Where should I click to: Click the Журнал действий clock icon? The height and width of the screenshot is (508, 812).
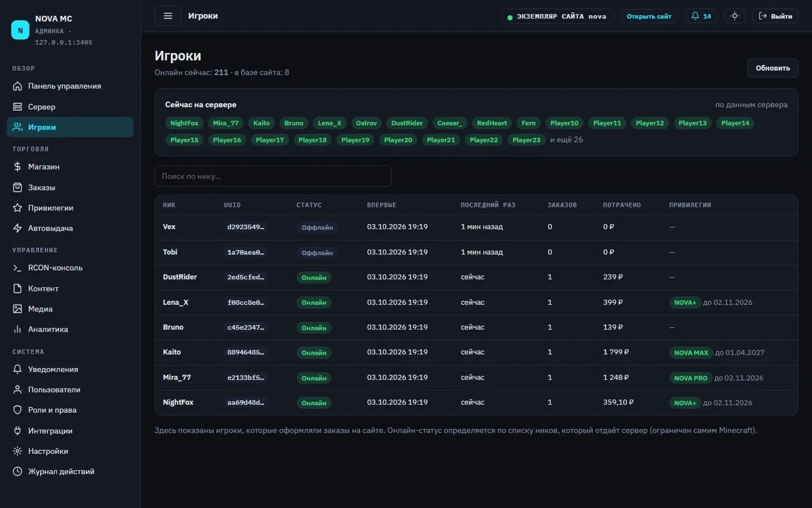17,471
